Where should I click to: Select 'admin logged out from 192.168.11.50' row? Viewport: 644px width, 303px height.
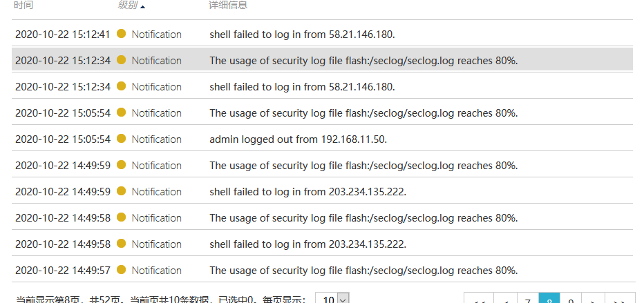(299, 139)
